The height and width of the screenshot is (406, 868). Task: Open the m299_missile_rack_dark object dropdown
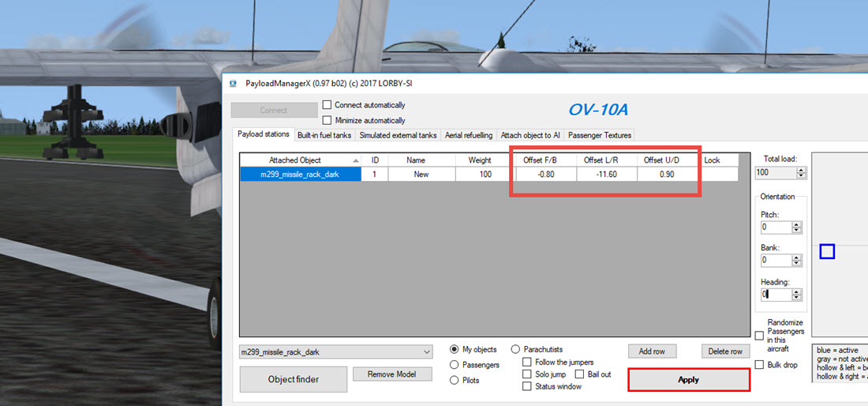pos(427,351)
